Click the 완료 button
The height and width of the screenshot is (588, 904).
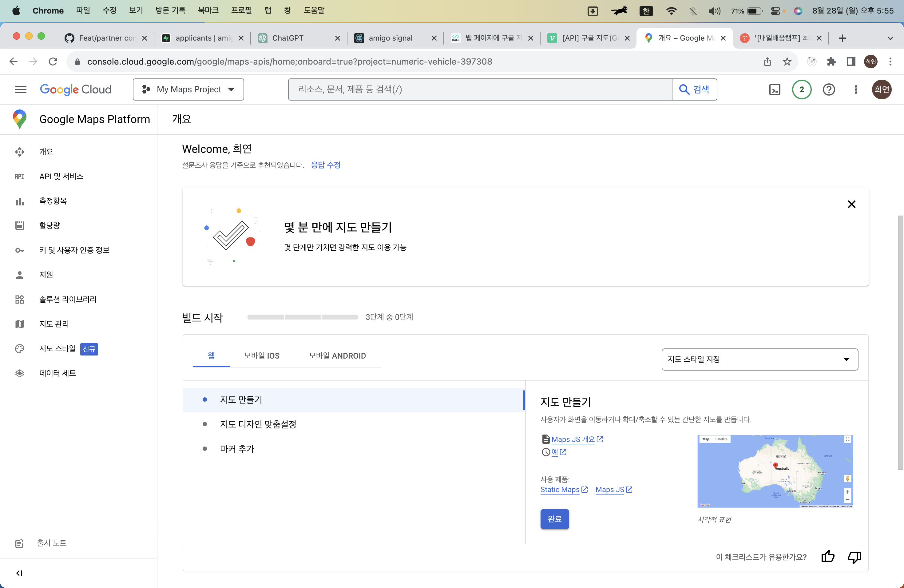pos(555,519)
